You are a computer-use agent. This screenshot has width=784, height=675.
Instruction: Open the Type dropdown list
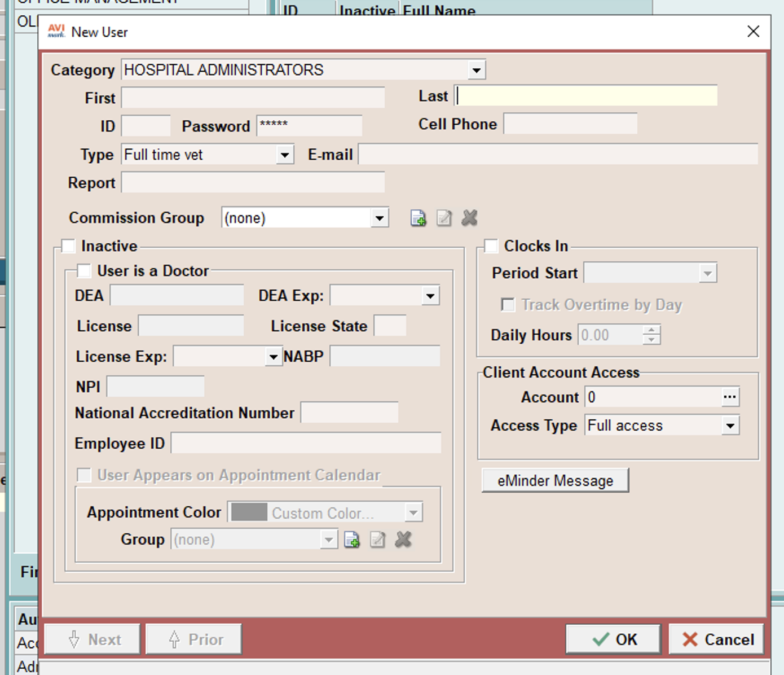pos(285,155)
